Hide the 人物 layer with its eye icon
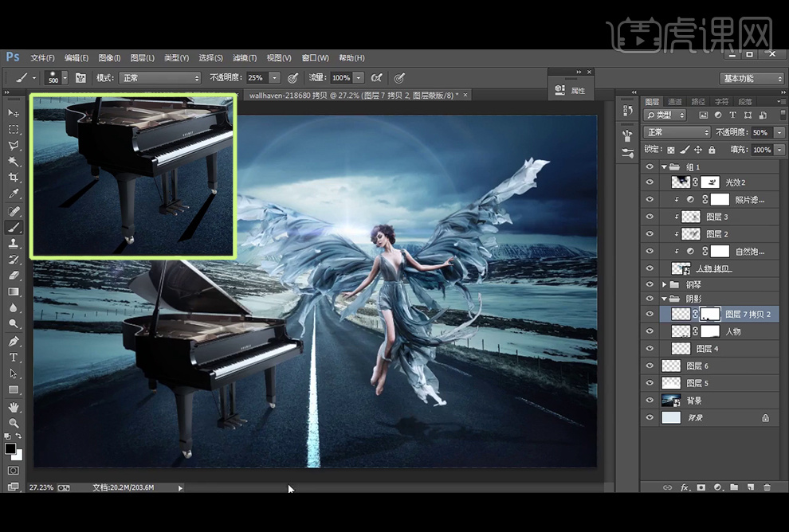789x532 pixels. click(x=650, y=331)
